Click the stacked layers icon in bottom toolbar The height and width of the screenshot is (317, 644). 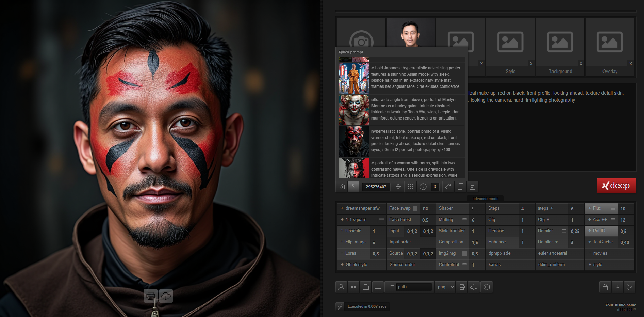coord(366,287)
